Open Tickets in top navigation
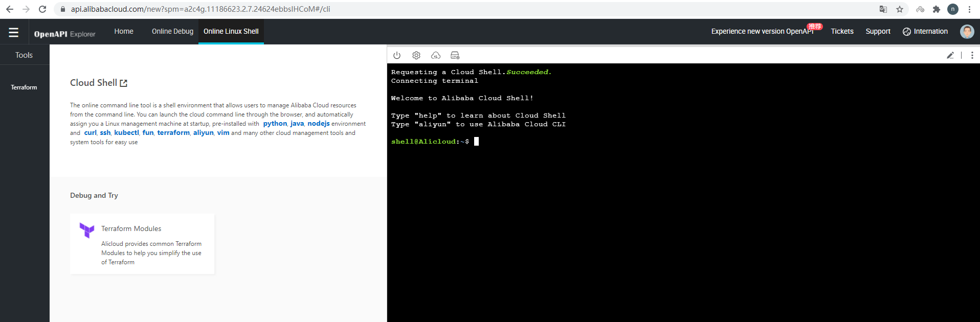This screenshot has height=322, width=980. 842,31
